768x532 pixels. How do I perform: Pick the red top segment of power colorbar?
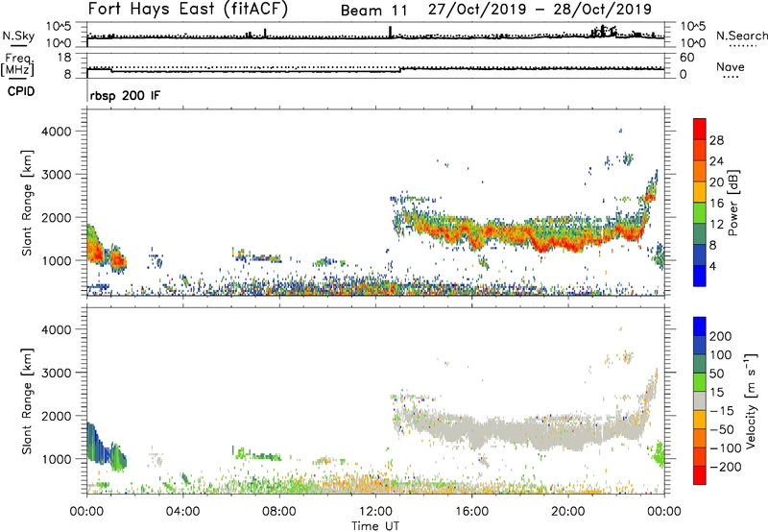click(x=700, y=129)
